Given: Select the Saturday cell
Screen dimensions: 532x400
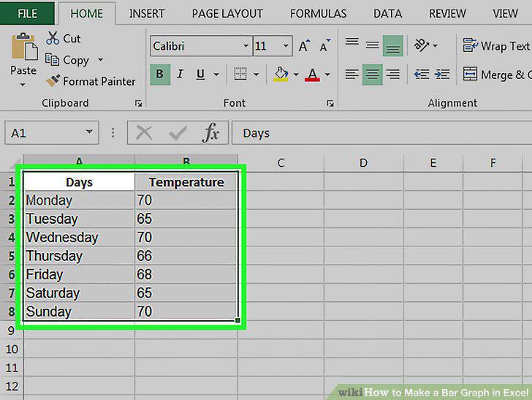Looking at the screenshot, I should (79, 293).
